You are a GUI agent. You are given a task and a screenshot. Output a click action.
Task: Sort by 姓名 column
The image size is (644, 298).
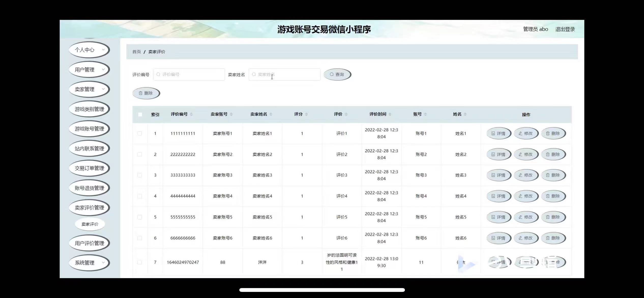click(x=465, y=114)
